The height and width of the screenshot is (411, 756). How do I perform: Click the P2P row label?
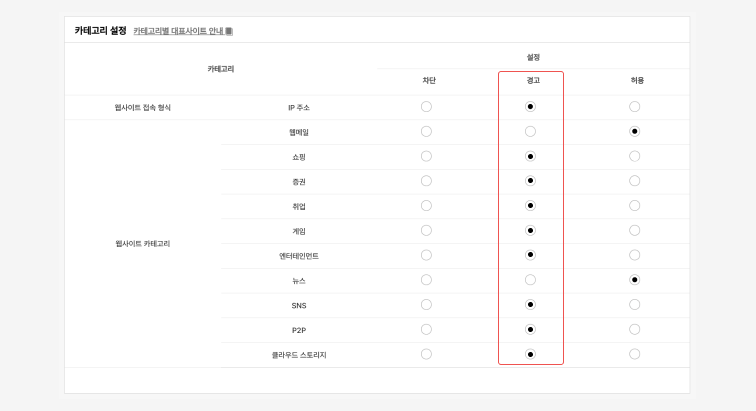click(x=299, y=330)
